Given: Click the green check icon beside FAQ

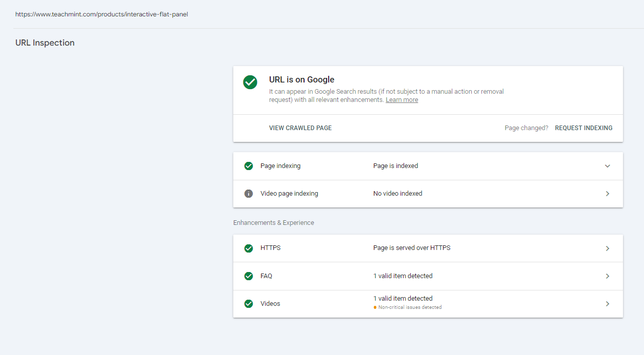Looking at the screenshot, I should pyautogui.click(x=249, y=276).
